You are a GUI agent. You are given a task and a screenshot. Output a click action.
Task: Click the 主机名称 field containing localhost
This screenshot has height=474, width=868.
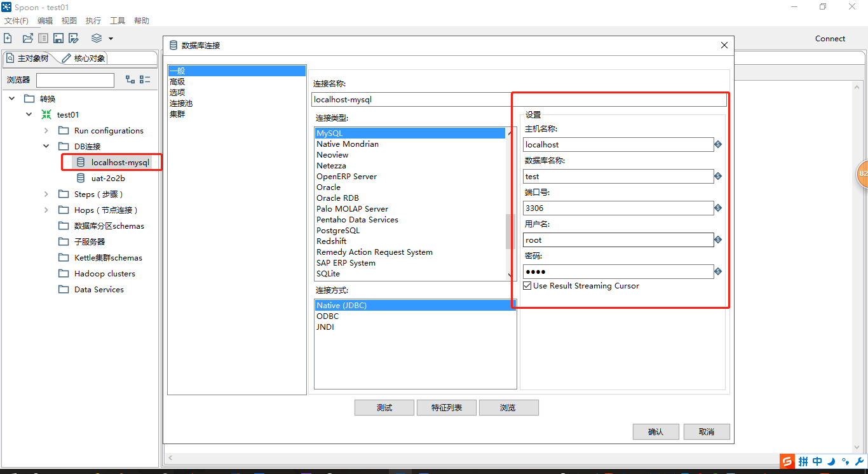coord(618,144)
